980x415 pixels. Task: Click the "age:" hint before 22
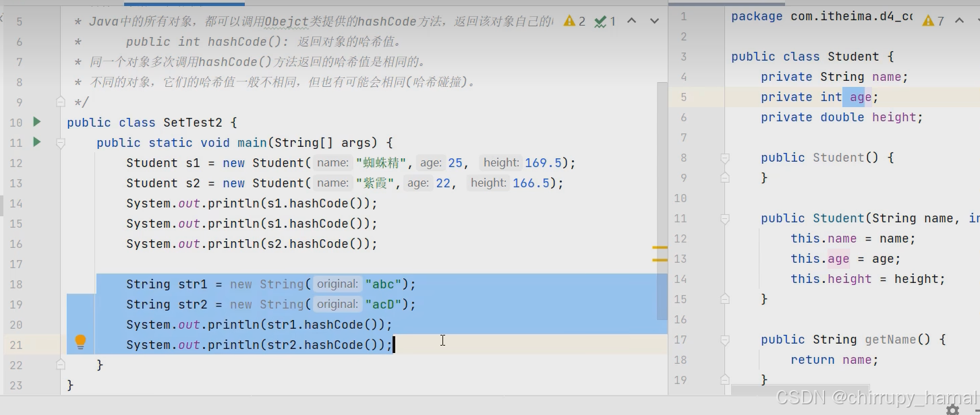418,183
